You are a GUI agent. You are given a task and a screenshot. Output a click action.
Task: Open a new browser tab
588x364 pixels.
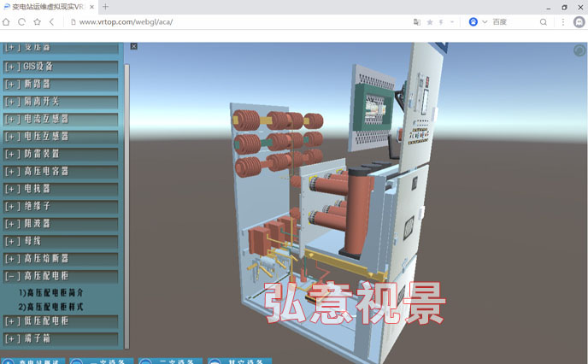tap(105, 7)
